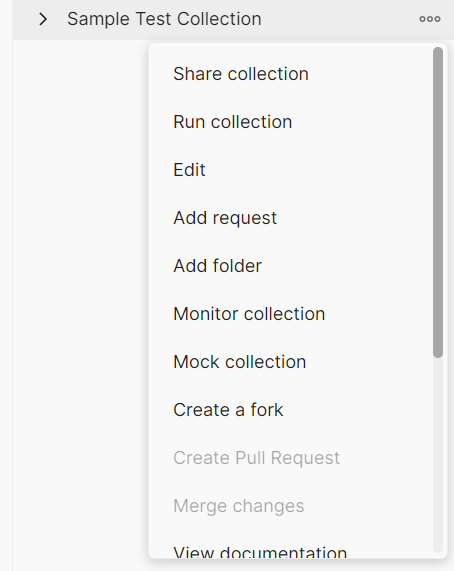
Task: Click the context menu scrollbar thumb
Action: (x=438, y=202)
